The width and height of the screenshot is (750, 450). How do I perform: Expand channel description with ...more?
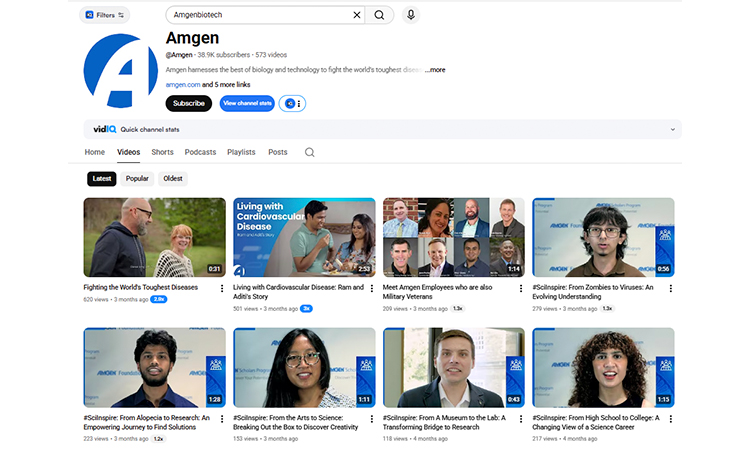(435, 70)
